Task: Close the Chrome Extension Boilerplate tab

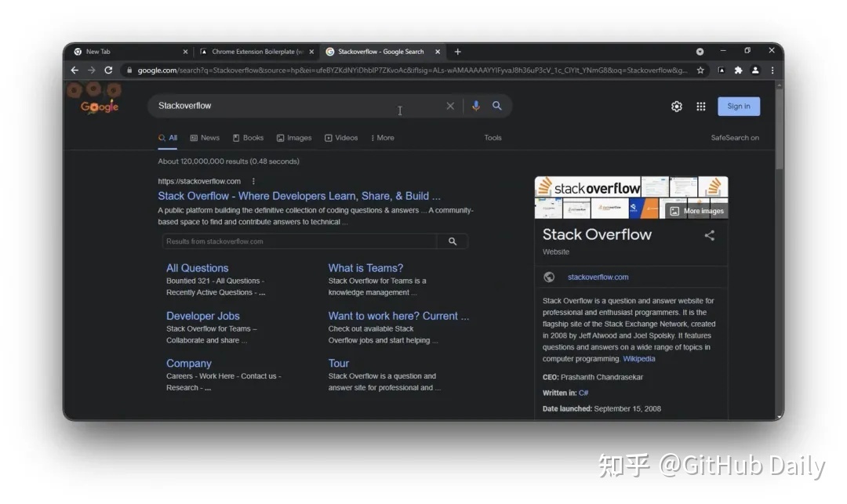Action: [311, 52]
